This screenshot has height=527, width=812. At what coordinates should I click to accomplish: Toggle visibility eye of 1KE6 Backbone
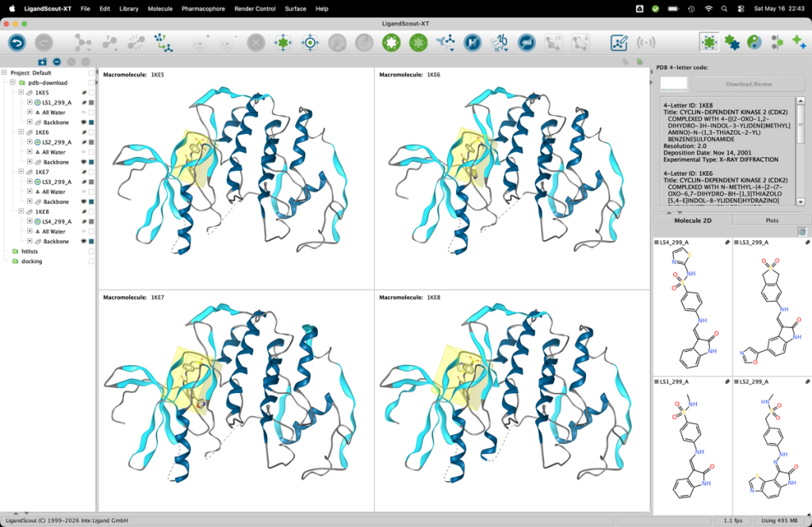click(83, 162)
